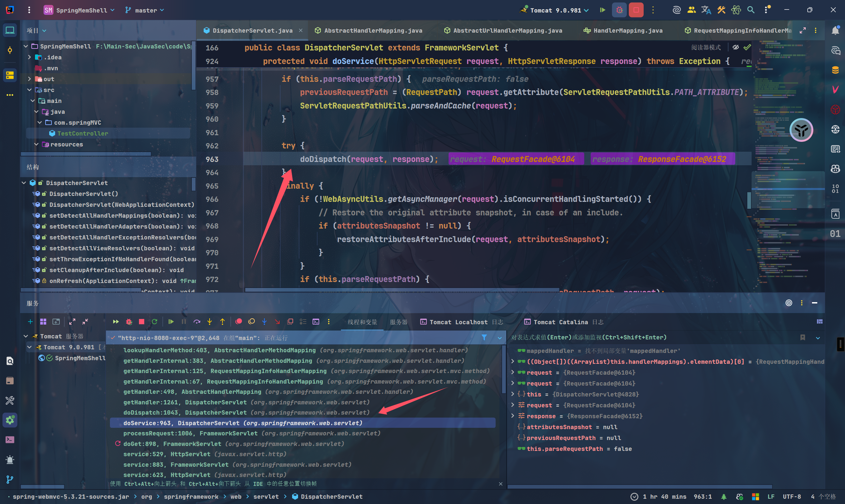
Task: Expand the out folder in project tree
Action: click(x=30, y=79)
